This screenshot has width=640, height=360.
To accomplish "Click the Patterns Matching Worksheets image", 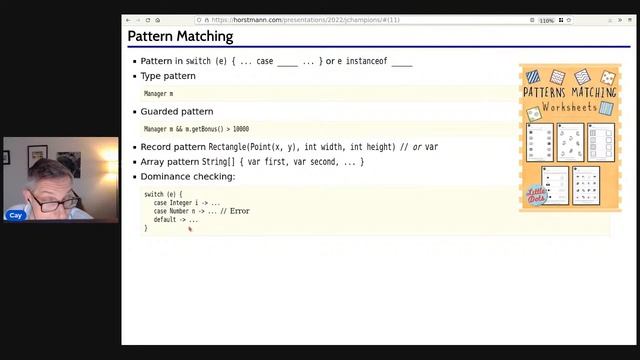I will point(570,138).
